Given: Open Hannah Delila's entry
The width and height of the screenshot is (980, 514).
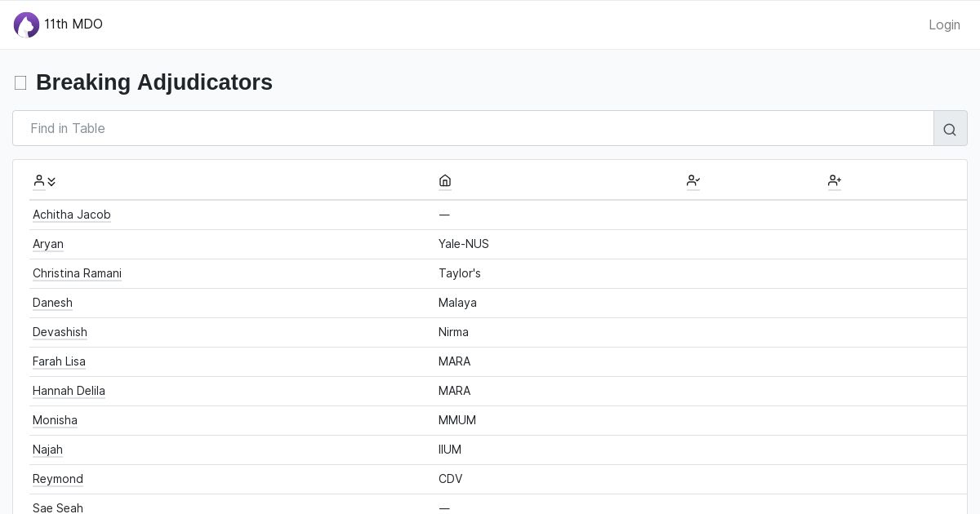Looking at the screenshot, I should (69, 391).
